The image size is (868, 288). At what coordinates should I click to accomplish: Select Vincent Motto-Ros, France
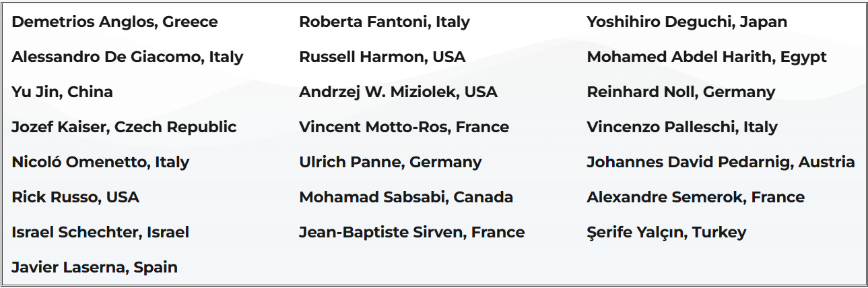404,127
